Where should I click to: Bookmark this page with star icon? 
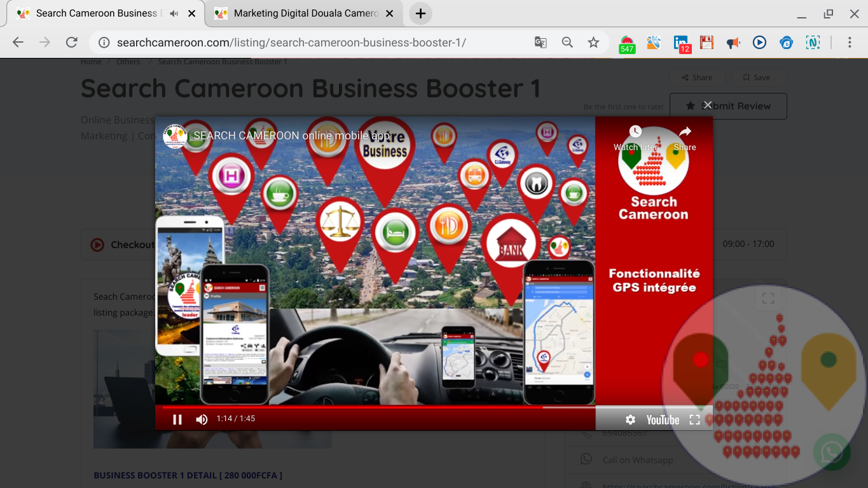coord(593,43)
